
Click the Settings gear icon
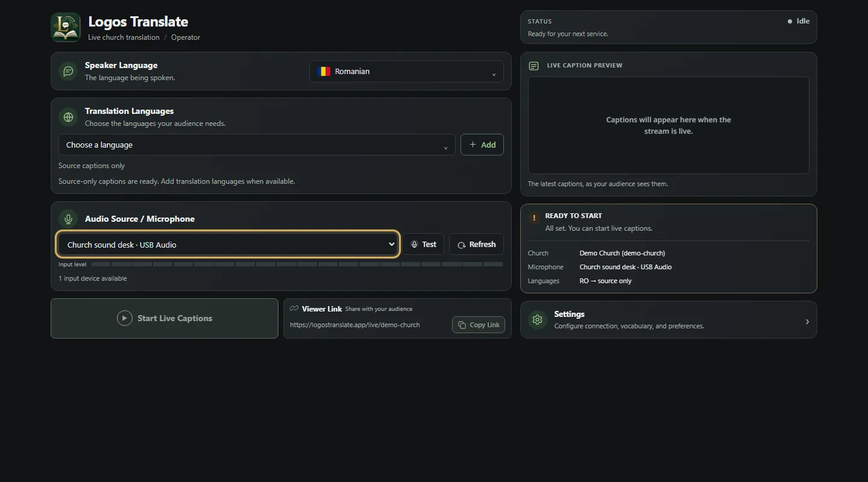click(x=538, y=320)
